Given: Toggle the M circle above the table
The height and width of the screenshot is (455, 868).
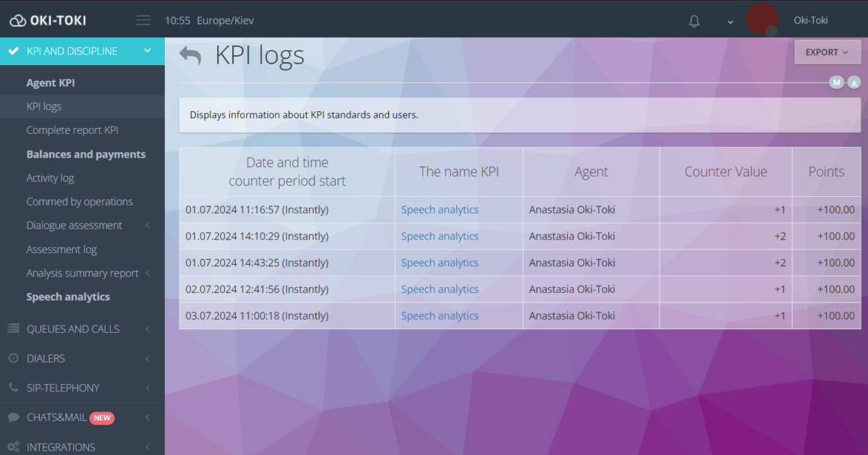Looking at the screenshot, I should [x=836, y=82].
